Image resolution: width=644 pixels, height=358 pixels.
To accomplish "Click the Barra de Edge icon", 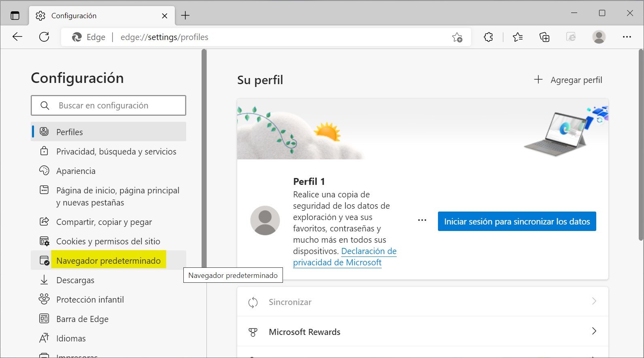I will (44, 318).
